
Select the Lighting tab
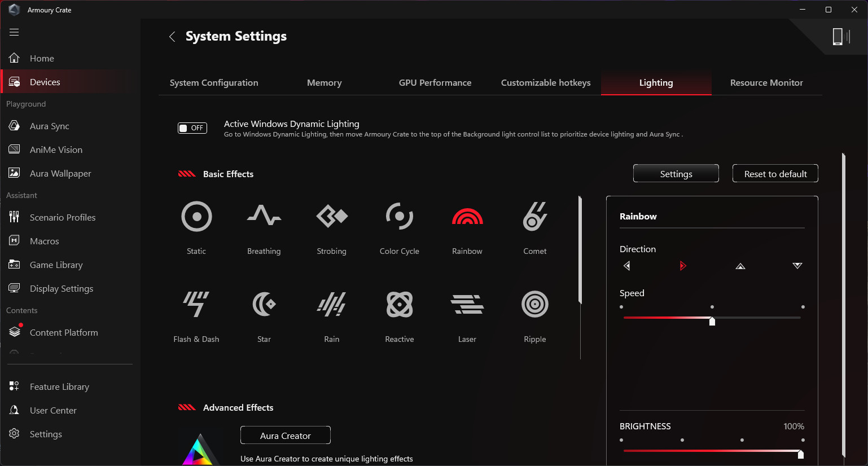click(x=656, y=82)
